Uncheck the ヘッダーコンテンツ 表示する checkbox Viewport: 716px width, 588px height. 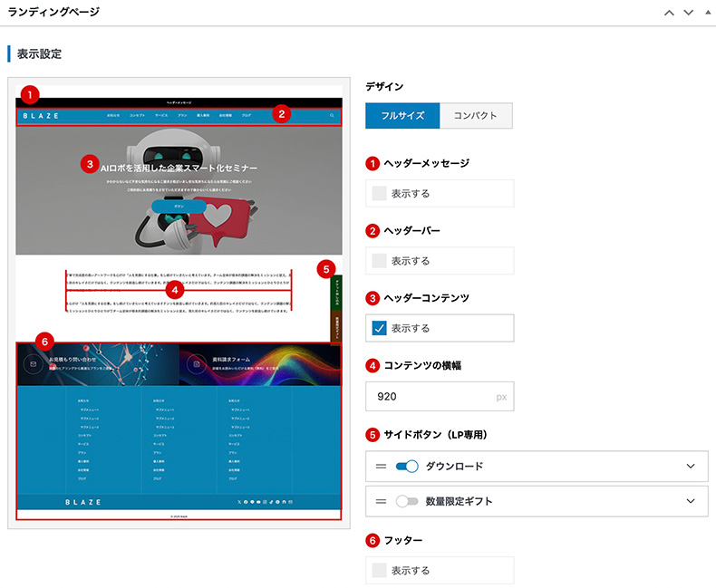(380, 328)
